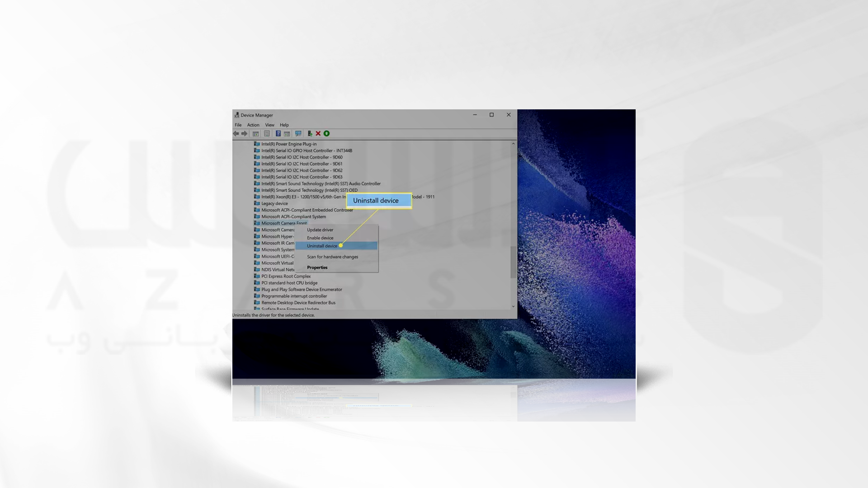Maximize the Device Manager window
Viewport: 868px width, 488px height.
click(x=492, y=115)
